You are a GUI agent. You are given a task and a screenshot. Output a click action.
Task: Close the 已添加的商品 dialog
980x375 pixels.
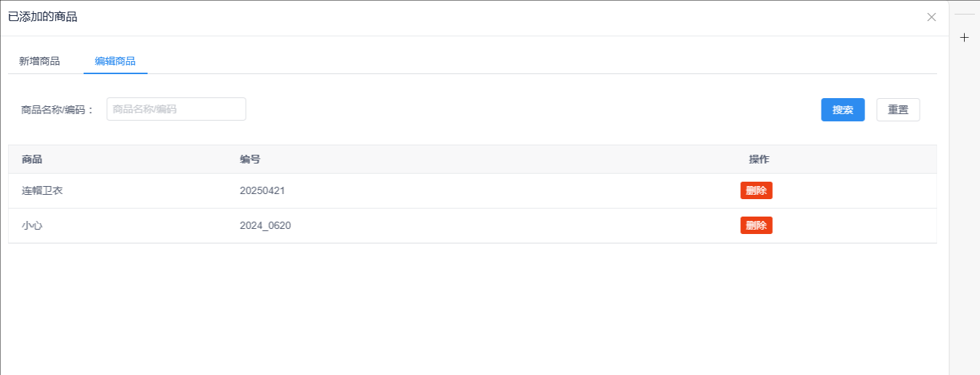click(x=931, y=17)
